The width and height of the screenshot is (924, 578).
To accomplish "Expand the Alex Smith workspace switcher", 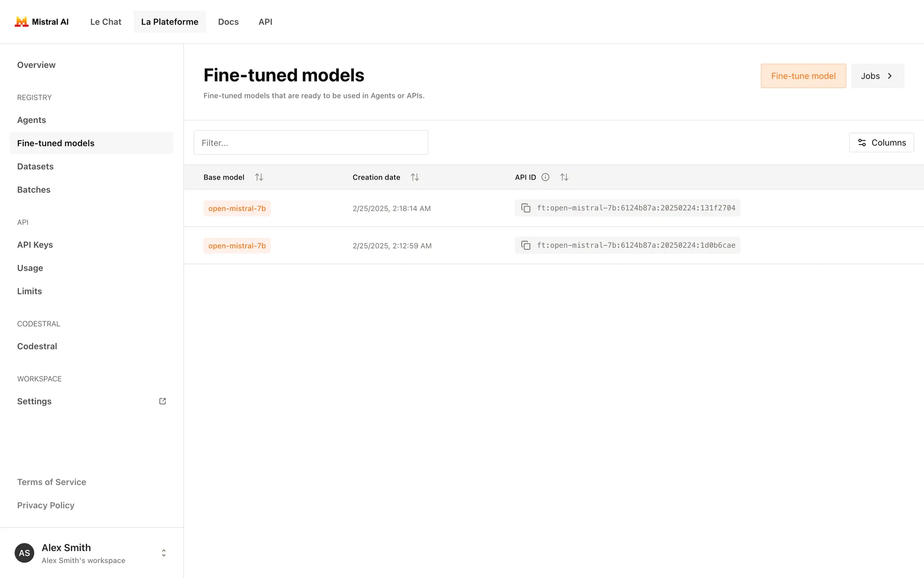I will tap(164, 553).
